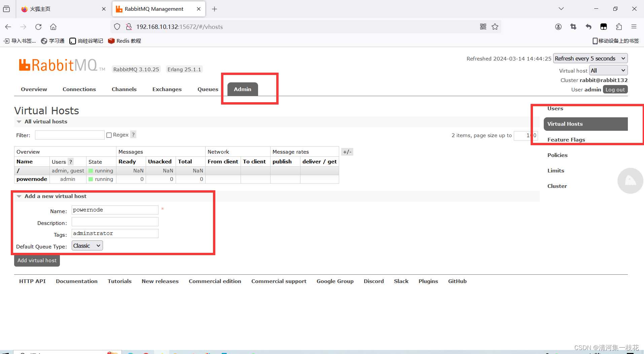Focus the page size input field
Viewport: 644px width, 354px height.
point(526,135)
